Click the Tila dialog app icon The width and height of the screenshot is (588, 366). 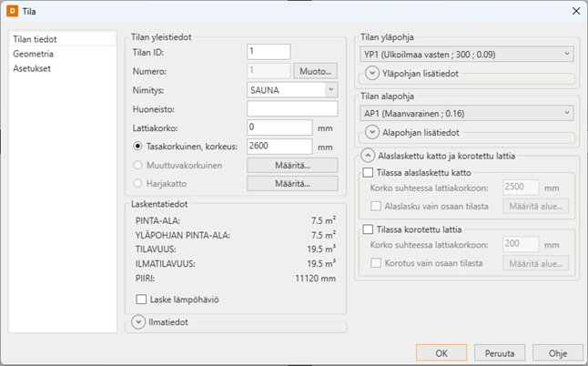click(13, 10)
